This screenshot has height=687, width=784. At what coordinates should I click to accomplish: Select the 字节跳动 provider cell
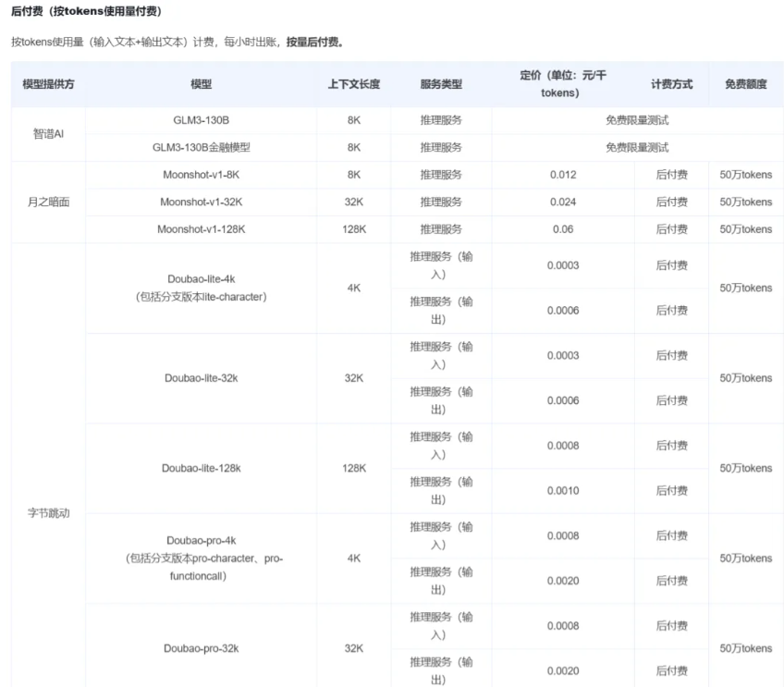tap(51, 511)
